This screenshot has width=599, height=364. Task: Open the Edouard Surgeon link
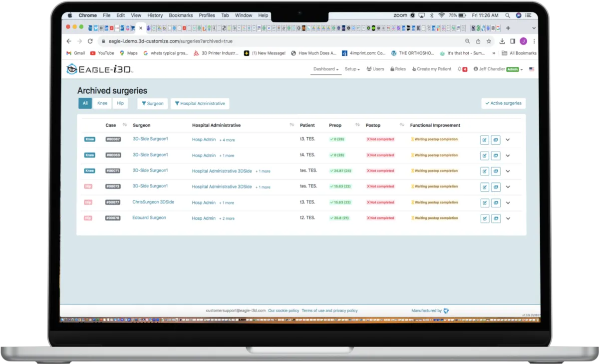point(149,218)
